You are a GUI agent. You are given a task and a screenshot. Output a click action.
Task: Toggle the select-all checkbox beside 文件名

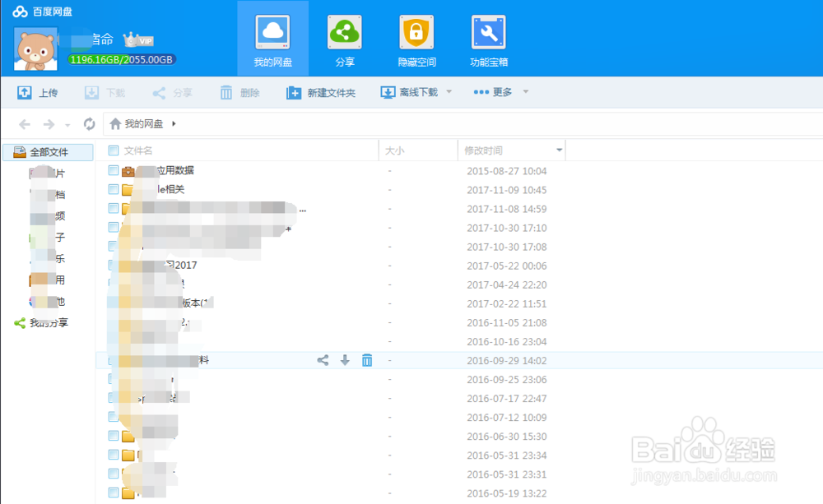click(112, 151)
